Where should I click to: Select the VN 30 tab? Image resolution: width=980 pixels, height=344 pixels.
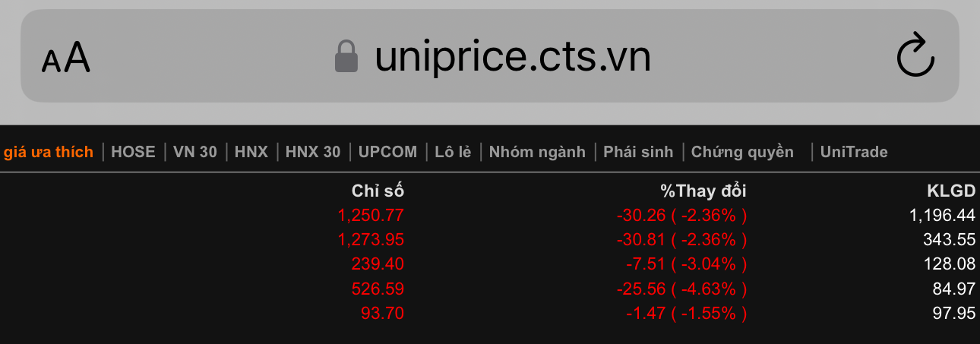(x=195, y=152)
